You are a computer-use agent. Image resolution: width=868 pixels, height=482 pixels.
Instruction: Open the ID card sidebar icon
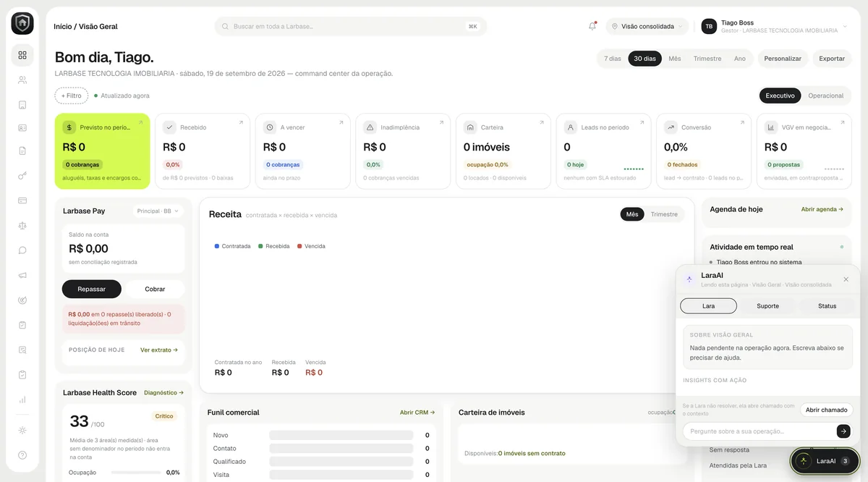22,127
